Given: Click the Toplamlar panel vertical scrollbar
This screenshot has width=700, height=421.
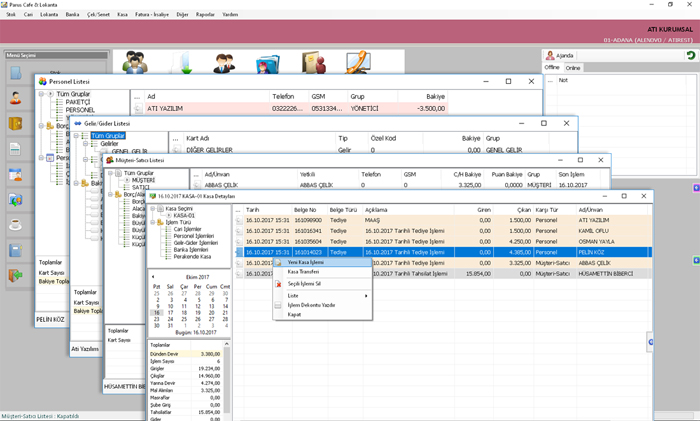Looking at the screenshot, I should pos(227,380).
